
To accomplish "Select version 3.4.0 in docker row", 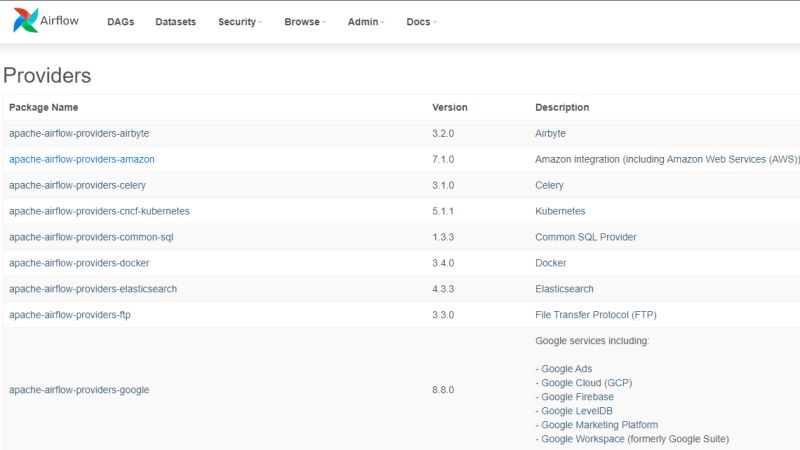I will point(443,263).
